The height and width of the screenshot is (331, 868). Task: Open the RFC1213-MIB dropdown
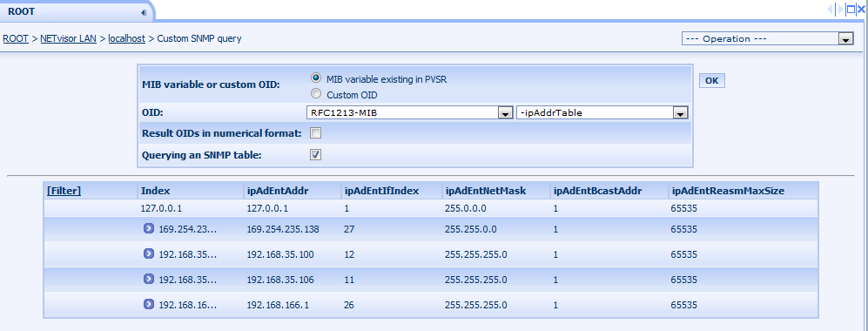[409, 113]
